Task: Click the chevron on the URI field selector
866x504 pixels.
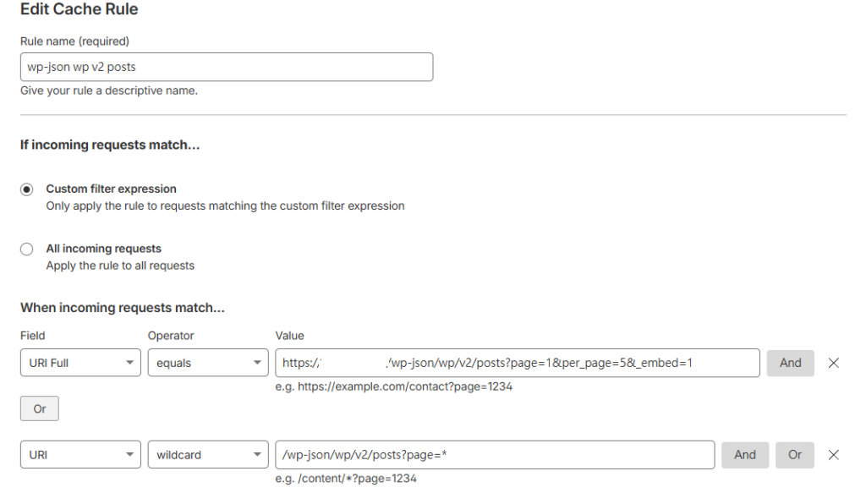Action: point(129,454)
